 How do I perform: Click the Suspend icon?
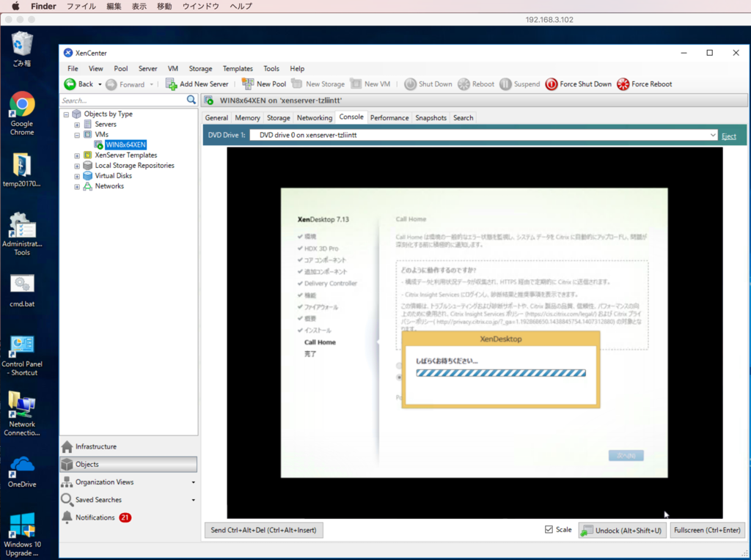[x=505, y=84]
